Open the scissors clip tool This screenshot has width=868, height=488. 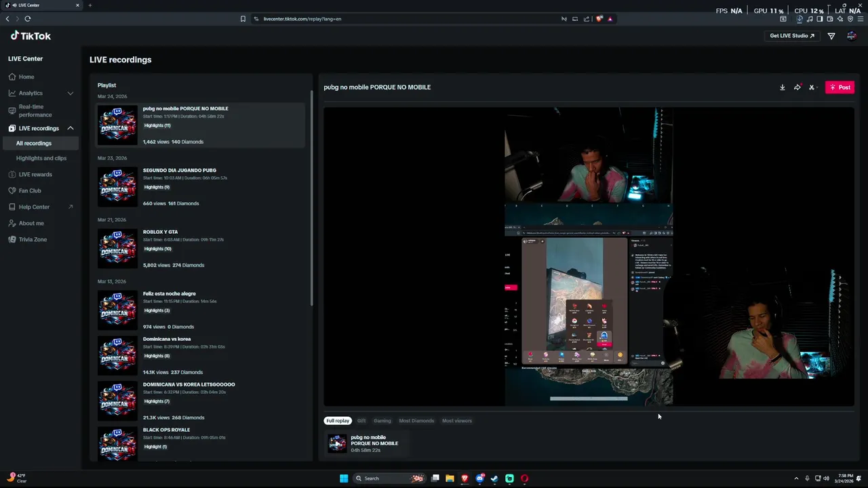pyautogui.click(x=811, y=87)
